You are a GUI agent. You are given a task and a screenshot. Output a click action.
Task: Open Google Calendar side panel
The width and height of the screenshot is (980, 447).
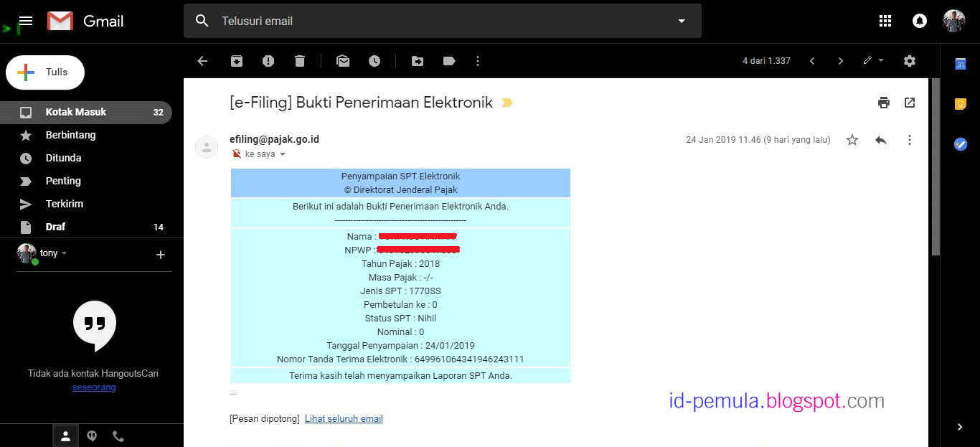click(x=960, y=64)
